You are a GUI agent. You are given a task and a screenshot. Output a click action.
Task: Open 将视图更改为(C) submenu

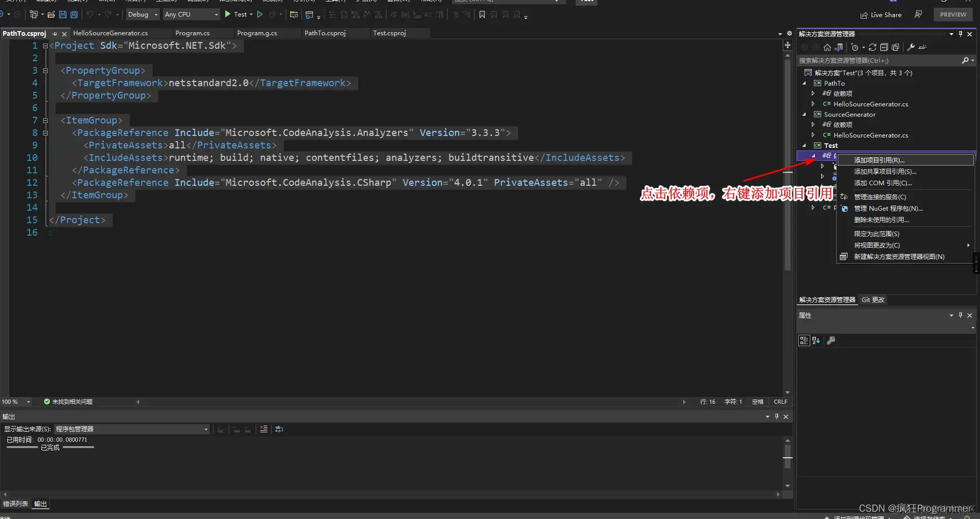pyautogui.click(x=905, y=245)
